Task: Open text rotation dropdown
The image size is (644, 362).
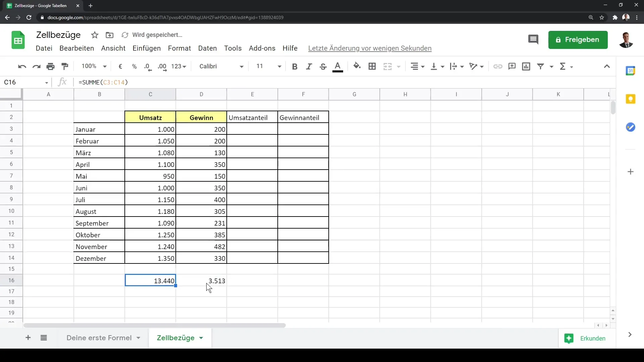Action: click(x=477, y=66)
